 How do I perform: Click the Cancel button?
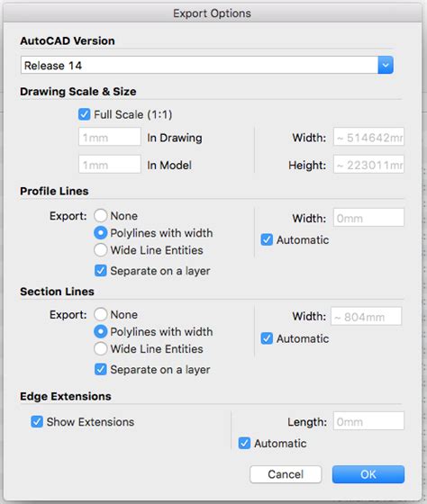tap(286, 474)
